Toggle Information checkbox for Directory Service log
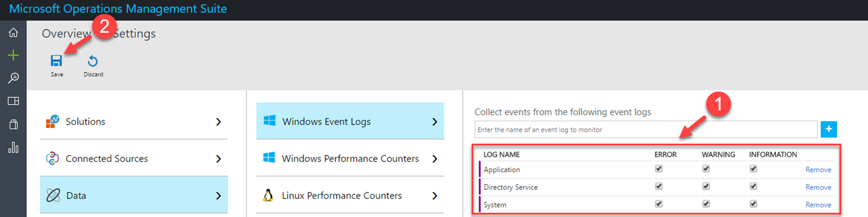Screen dimensions: 868x217 point(753,186)
